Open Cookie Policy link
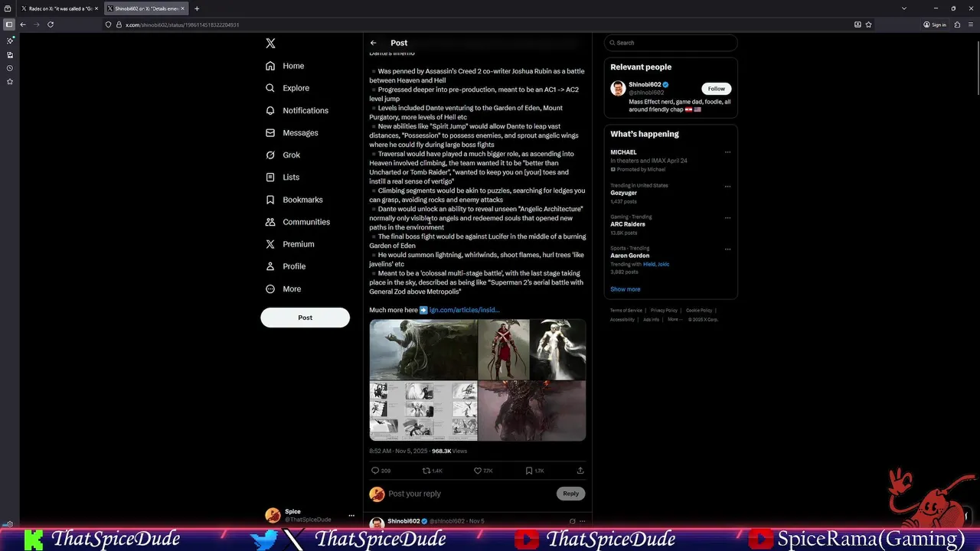The height and width of the screenshot is (551, 980). point(699,311)
